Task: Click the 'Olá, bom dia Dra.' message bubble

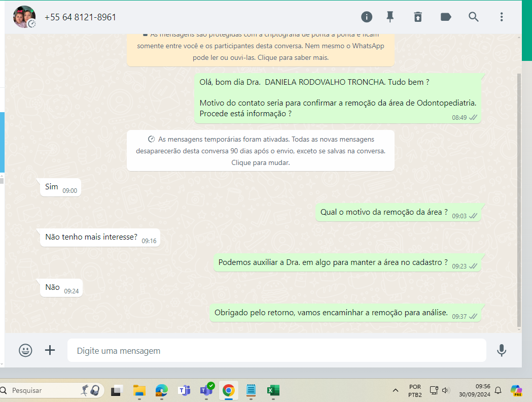Action: coord(338,98)
